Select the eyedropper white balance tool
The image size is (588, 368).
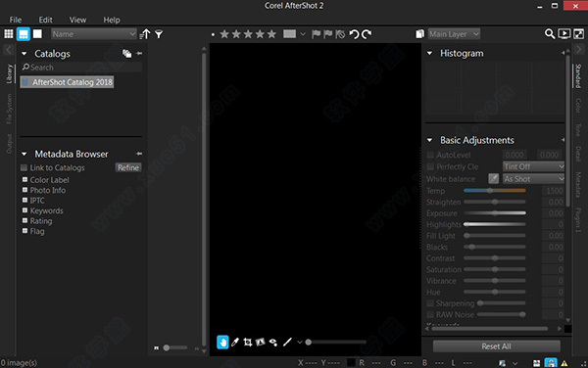point(235,342)
